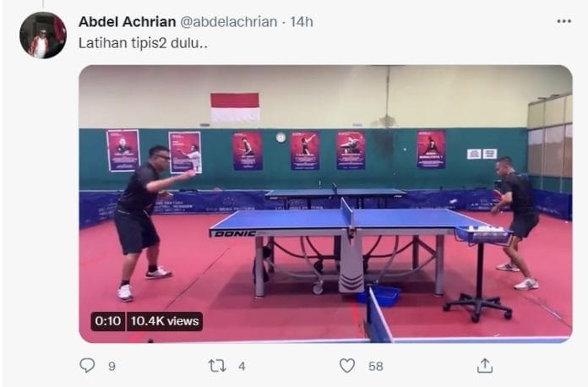Image resolution: width=588 pixels, height=387 pixels.
Task: Click the tweet text Latihan tipis2 dulu
Action: [x=143, y=43]
